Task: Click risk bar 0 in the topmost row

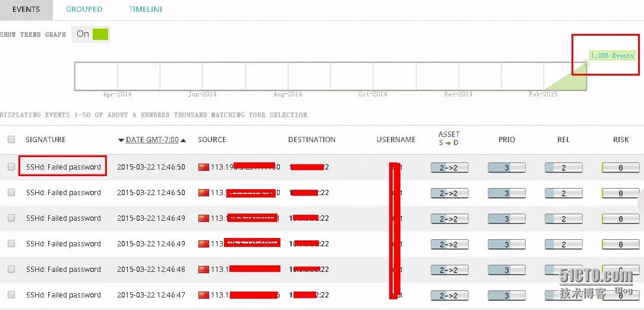Action: click(x=621, y=168)
